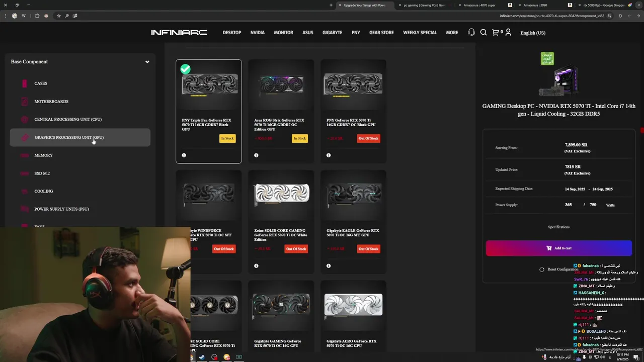The height and width of the screenshot is (362, 644).
Task: Click the INFINIARC logo
Action: pos(179,33)
